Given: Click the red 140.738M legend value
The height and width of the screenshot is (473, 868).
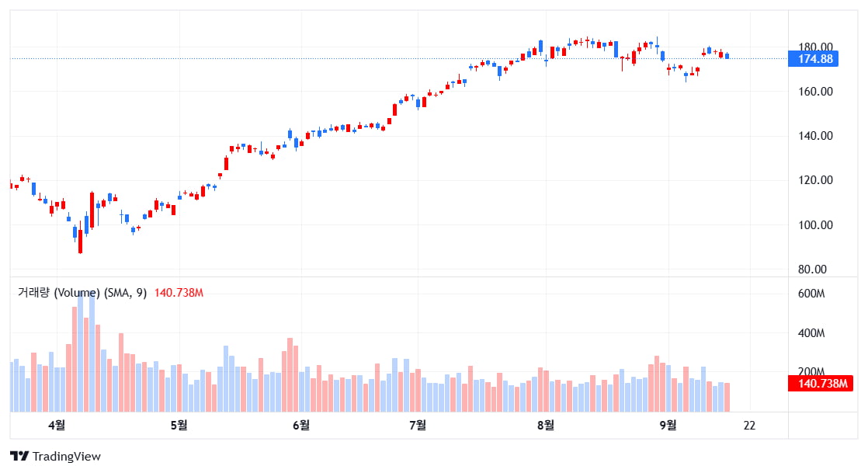Looking at the screenshot, I should click(x=179, y=293).
